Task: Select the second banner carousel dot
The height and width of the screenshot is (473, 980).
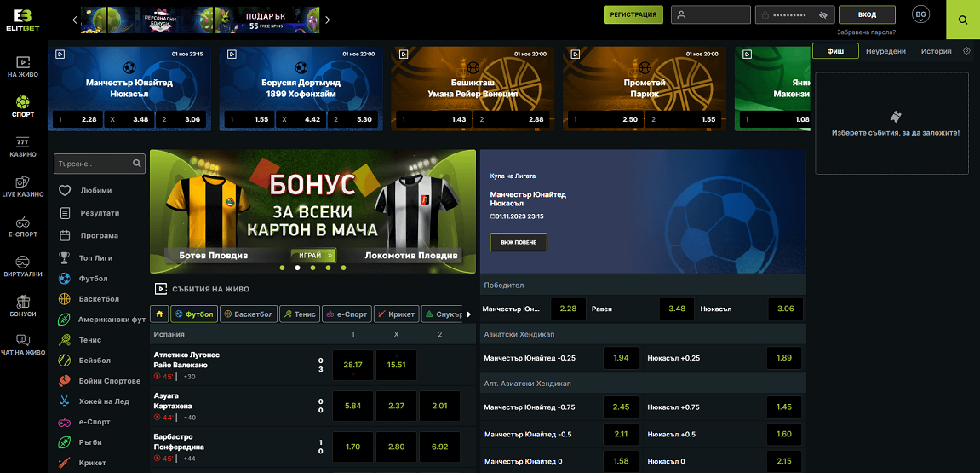Action: coord(297,268)
